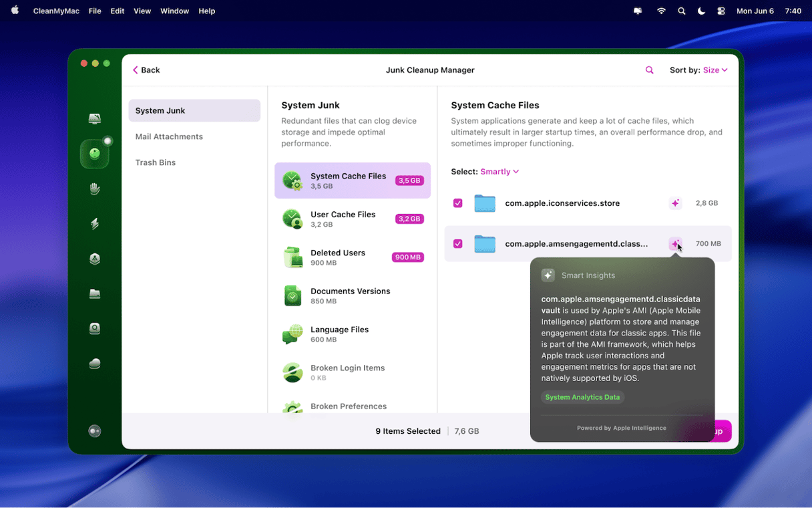Open the Applications section in sidebar
This screenshot has height=508, width=812.
coord(95,259)
